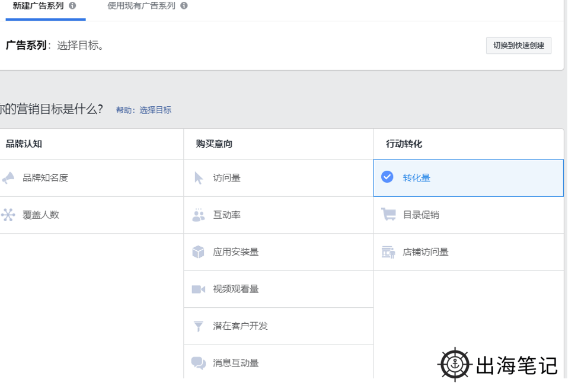Click the 店铺访问量 storefront icon

coord(388,251)
